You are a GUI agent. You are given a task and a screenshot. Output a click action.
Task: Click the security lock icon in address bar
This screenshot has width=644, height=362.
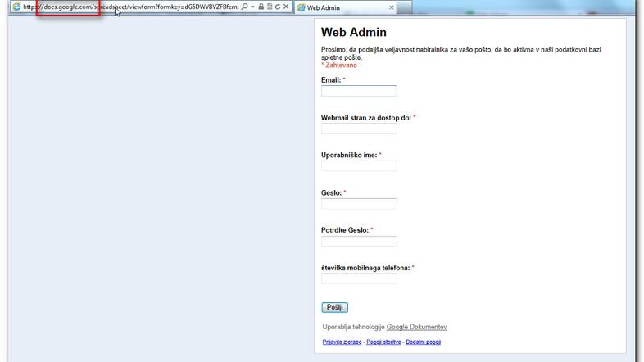pyautogui.click(x=261, y=7)
